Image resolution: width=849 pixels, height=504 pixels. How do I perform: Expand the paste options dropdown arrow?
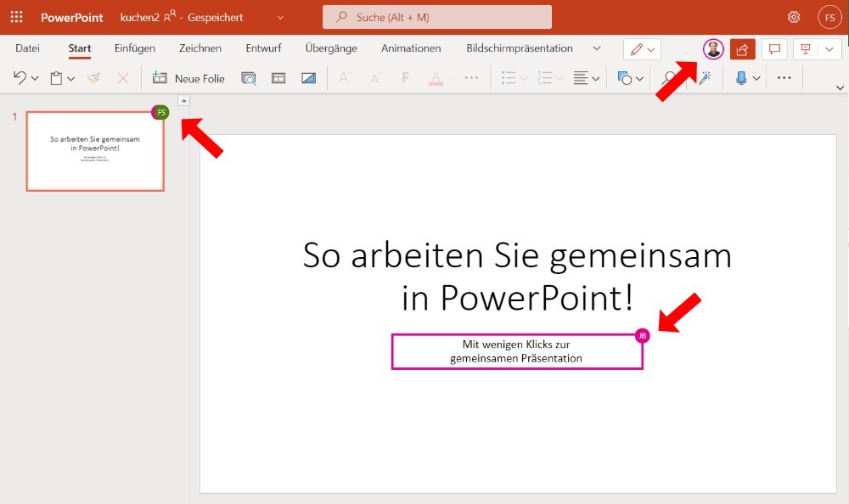pyautogui.click(x=71, y=79)
